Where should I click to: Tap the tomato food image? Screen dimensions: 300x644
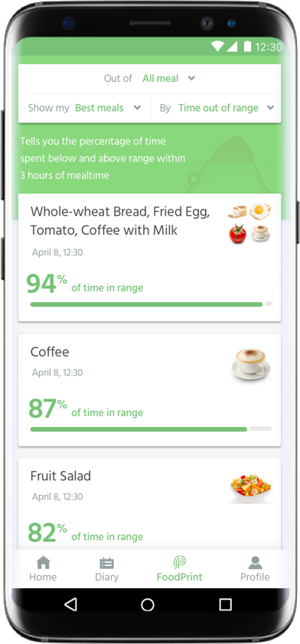[x=237, y=234]
